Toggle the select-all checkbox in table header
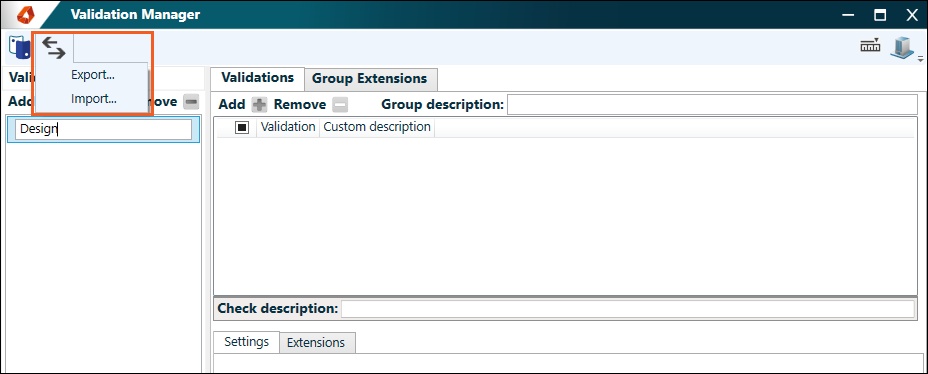Screen dimensions: 928x374 click(242, 127)
